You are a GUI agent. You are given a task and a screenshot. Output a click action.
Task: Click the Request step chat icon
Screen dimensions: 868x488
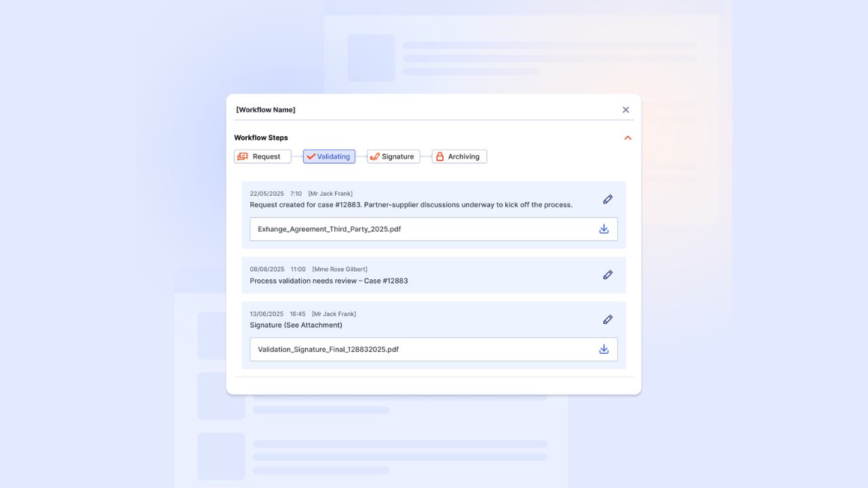(x=243, y=157)
